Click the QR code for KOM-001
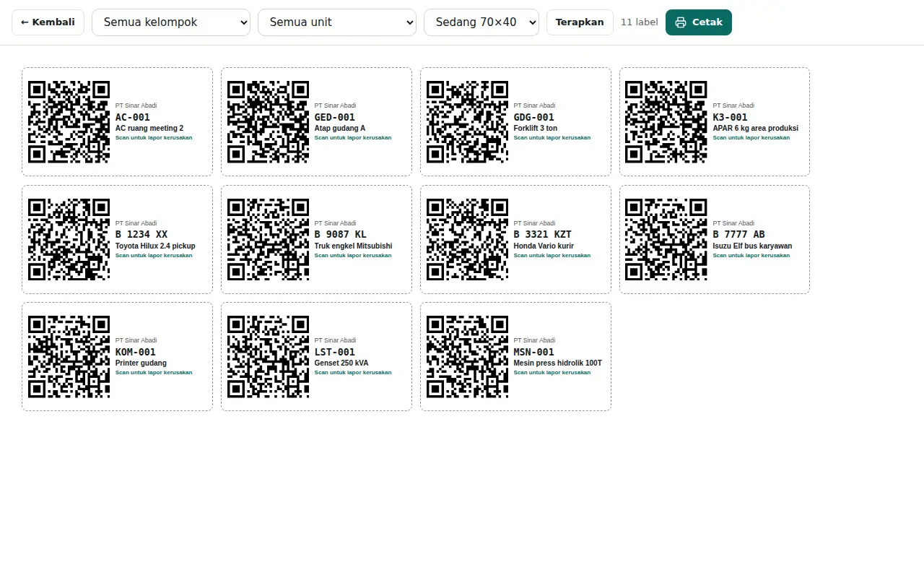Screen dimensions: 924x578 (69, 356)
